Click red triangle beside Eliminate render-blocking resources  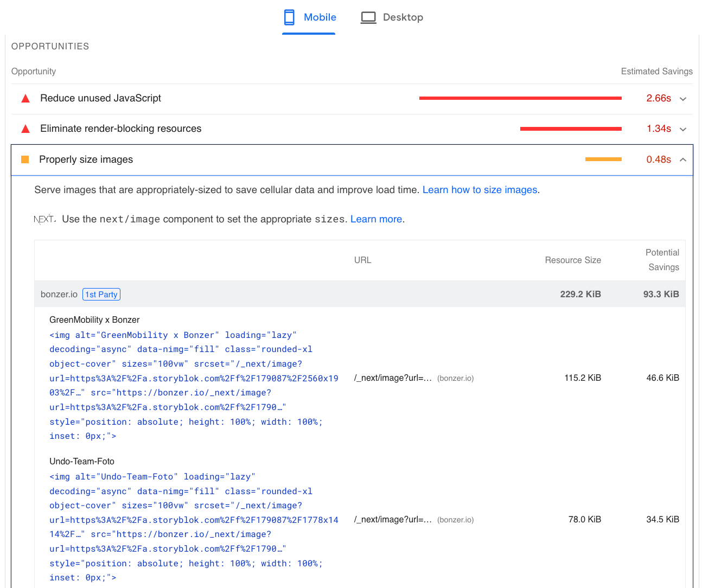pyautogui.click(x=25, y=129)
